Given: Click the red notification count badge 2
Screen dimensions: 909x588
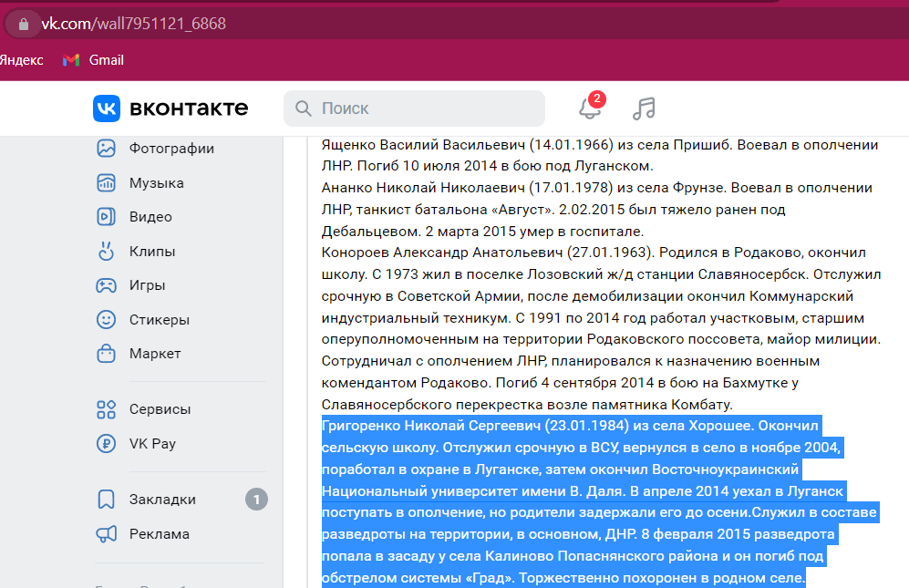Looking at the screenshot, I should pos(597,98).
